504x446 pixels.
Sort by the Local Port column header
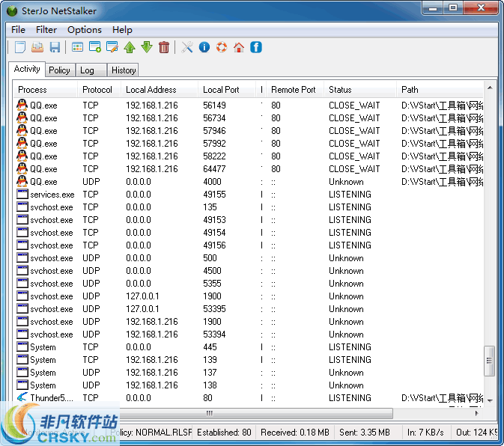pos(227,90)
